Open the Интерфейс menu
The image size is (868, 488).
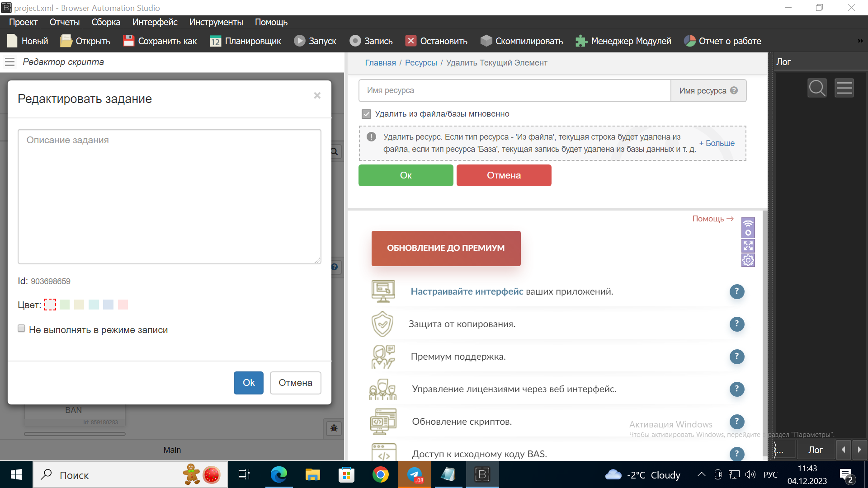[155, 22]
